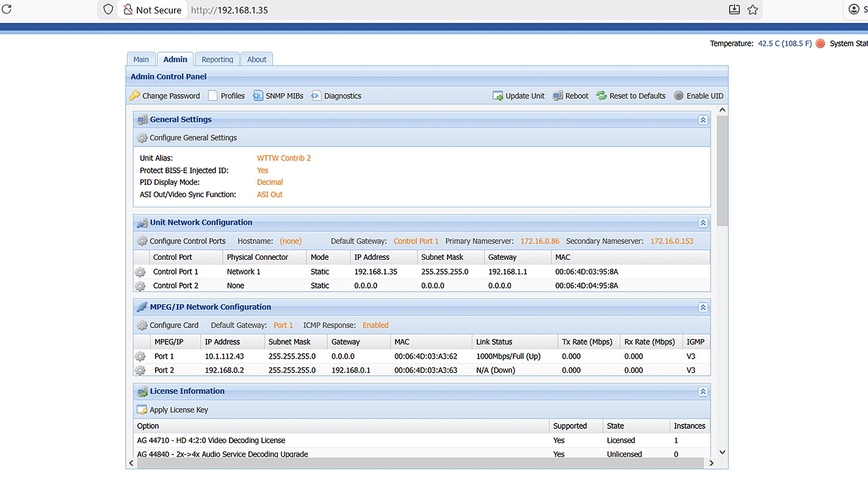Collapse the General Settings section

point(703,120)
